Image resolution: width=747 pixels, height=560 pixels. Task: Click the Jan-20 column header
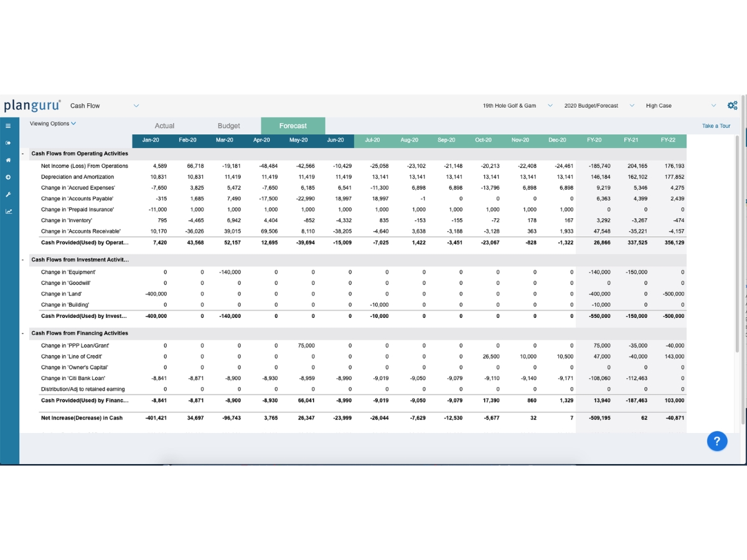(x=151, y=140)
